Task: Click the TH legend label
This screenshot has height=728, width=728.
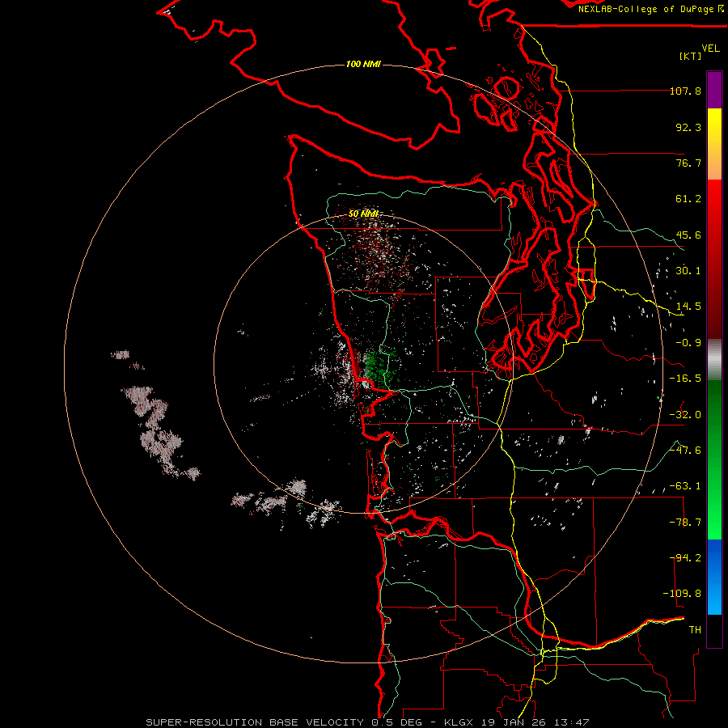Action: [695, 630]
